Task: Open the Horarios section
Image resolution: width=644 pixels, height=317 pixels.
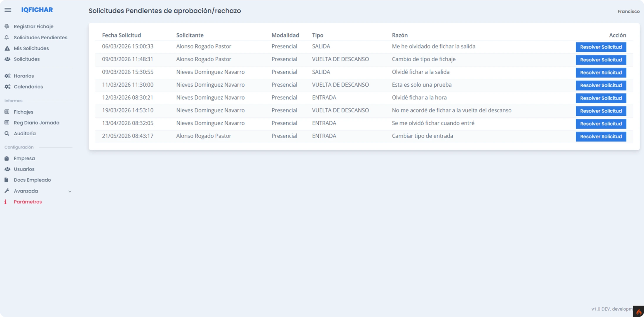Action: [x=24, y=76]
